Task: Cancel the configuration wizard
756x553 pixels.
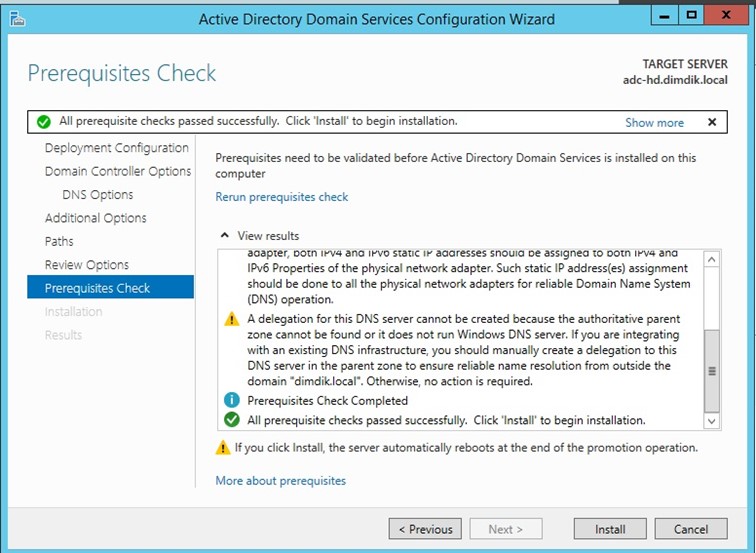Action: click(691, 529)
